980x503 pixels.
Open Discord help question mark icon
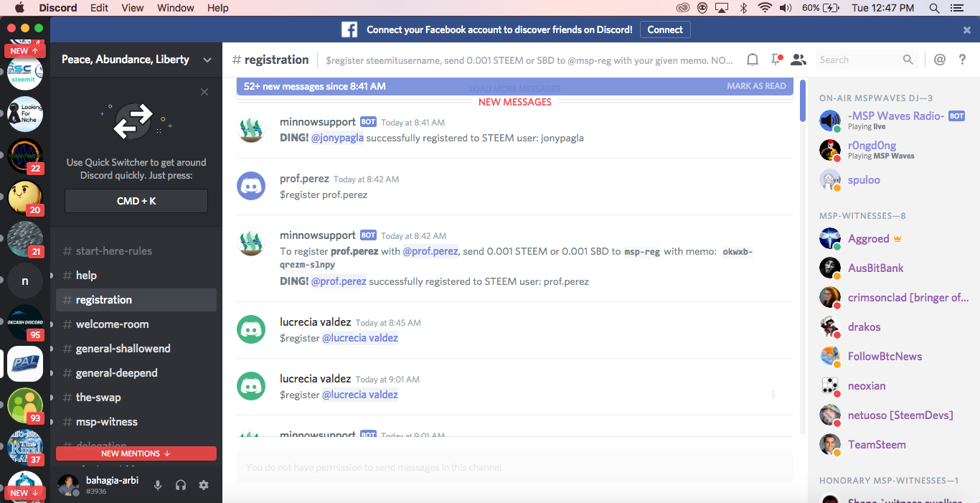tap(963, 60)
